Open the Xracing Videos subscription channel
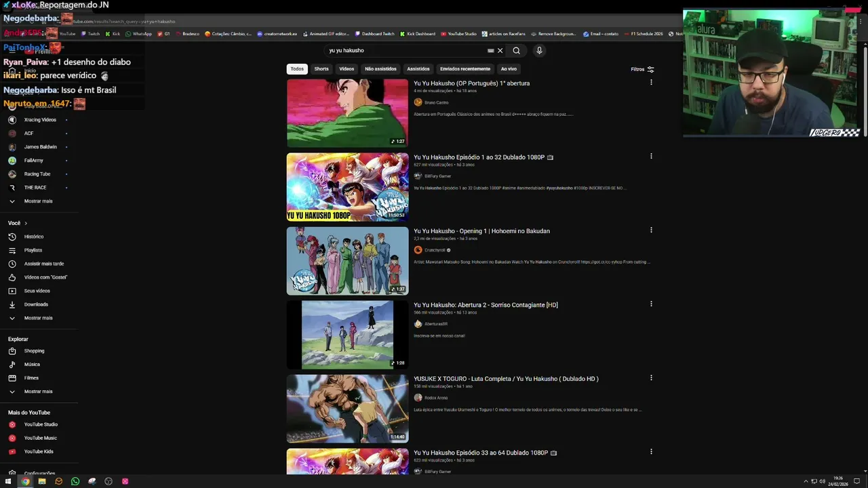Screen dimensions: 868x488 coord(39,119)
